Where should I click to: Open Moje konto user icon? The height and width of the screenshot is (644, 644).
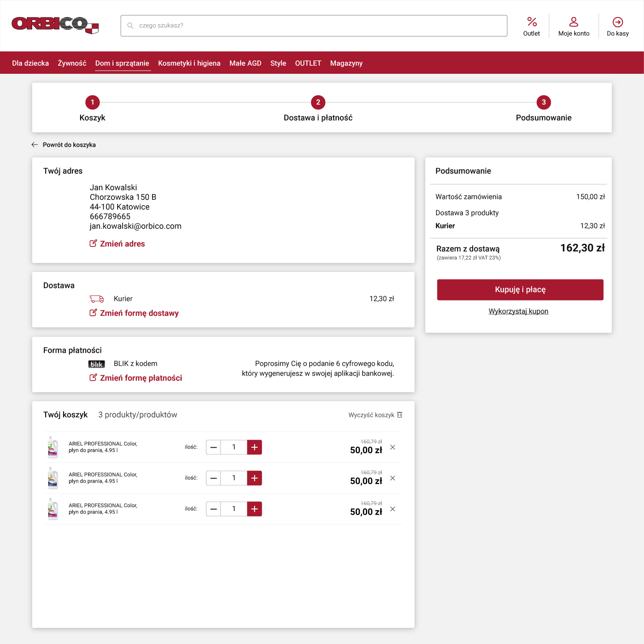573,22
